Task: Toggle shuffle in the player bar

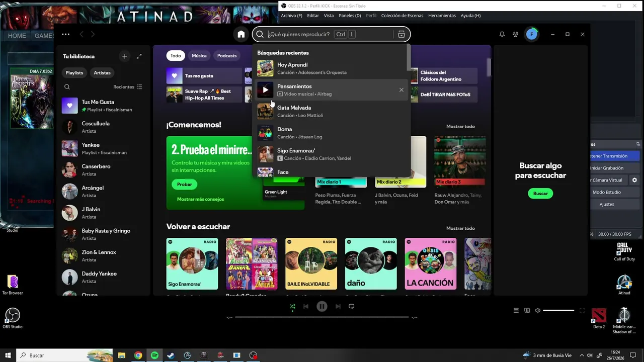Action: pos(292,306)
